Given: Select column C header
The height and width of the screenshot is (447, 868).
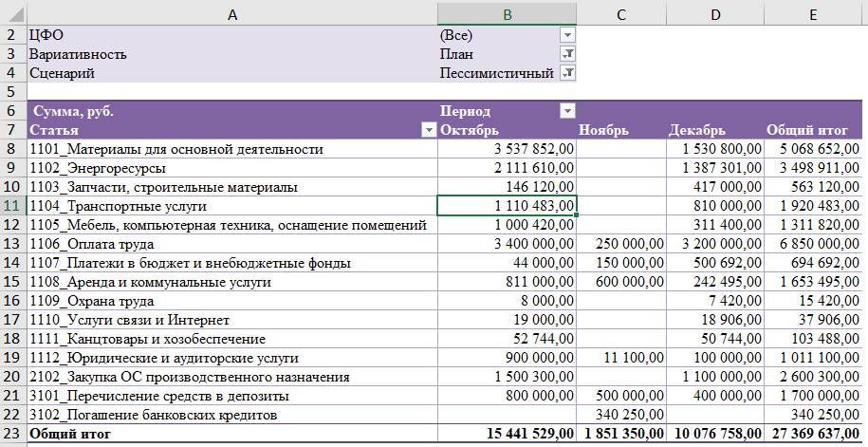Looking at the screenshot, I should point(621,15).
